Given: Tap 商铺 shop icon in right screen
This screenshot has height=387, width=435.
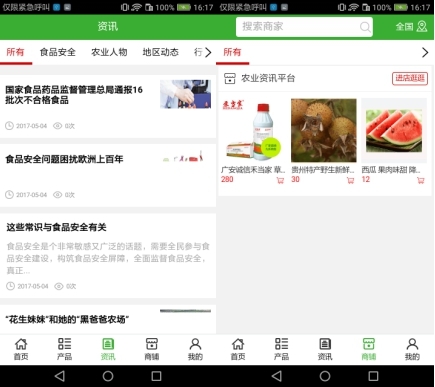Looking at the screenshot, I should tap(369, 349).
